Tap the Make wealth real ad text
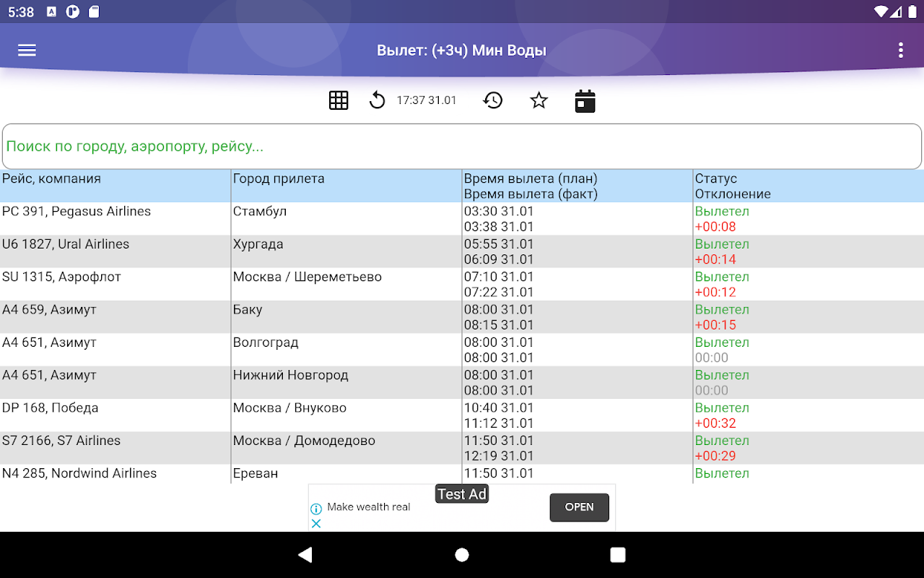Screen dimensions: 924x578 tap(369, 507)
